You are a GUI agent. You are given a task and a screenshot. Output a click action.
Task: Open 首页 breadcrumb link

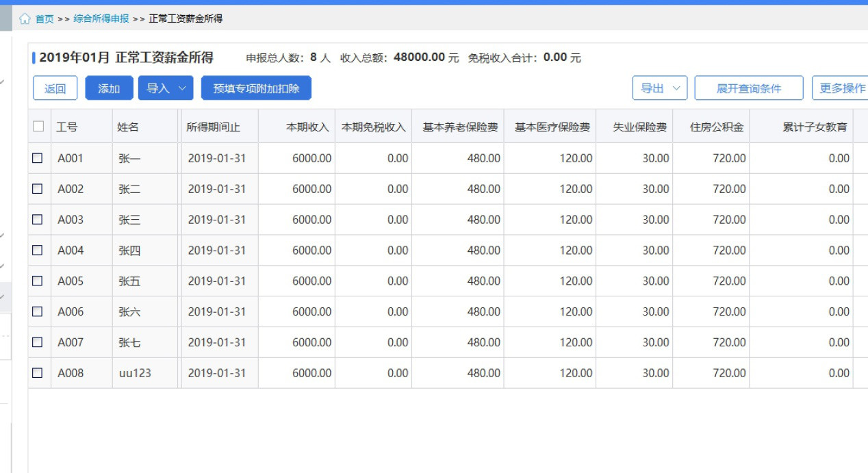click(x=44, y=18)
